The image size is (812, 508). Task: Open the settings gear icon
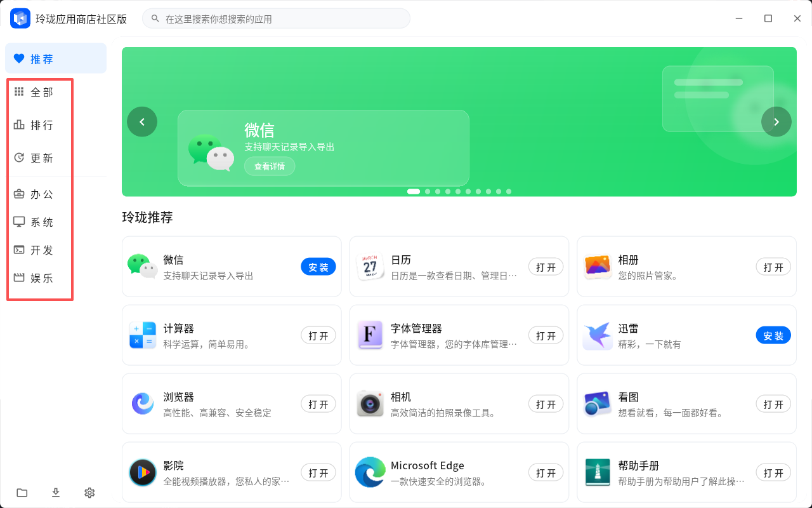tap(89, 493)
